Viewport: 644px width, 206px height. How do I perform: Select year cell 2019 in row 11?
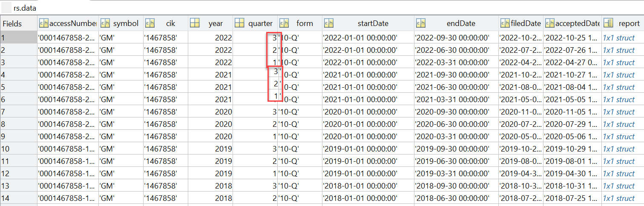(210, 161)
